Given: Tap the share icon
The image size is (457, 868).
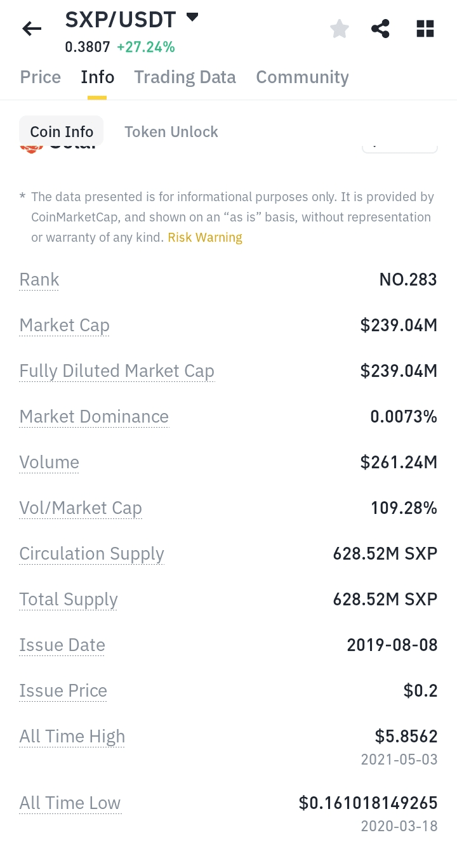Looking at the screenshot, I should [x=380, y=29].
